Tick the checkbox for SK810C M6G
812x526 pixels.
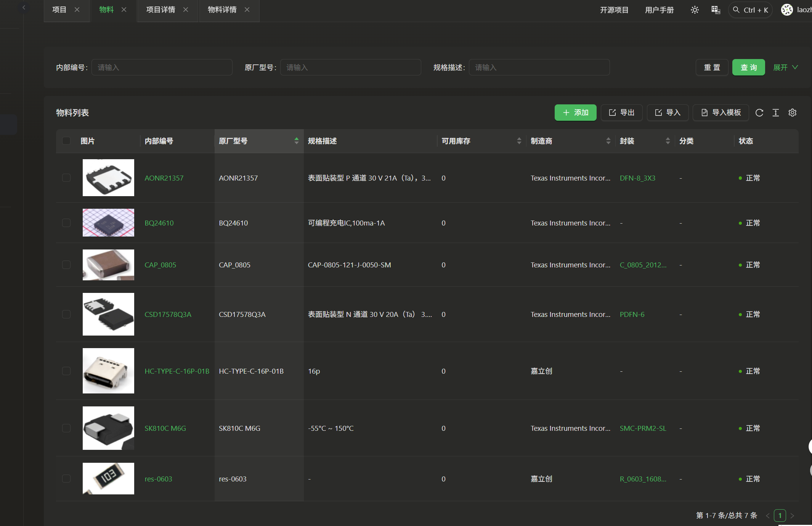click(66, 428)
